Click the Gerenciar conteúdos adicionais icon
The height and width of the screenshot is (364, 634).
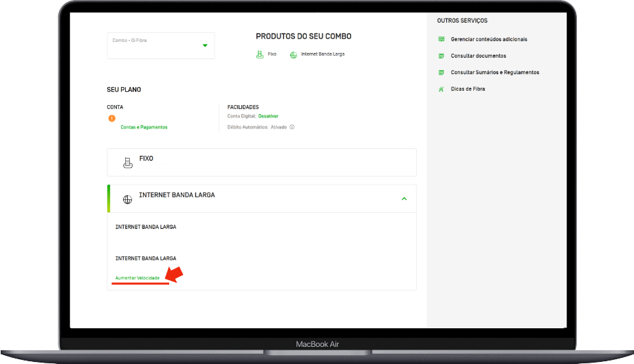coord(441,39)
